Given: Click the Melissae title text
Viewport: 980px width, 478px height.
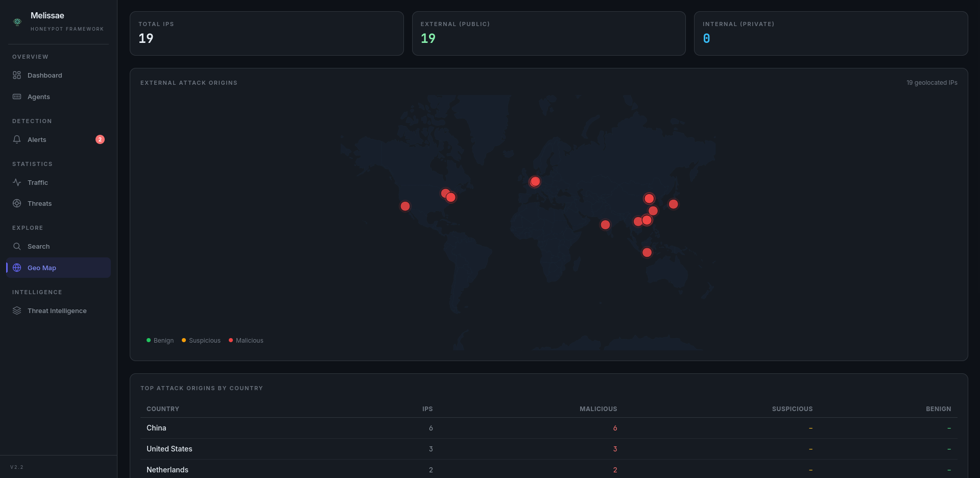Looking at the screenshot, I should pos(47,15).
